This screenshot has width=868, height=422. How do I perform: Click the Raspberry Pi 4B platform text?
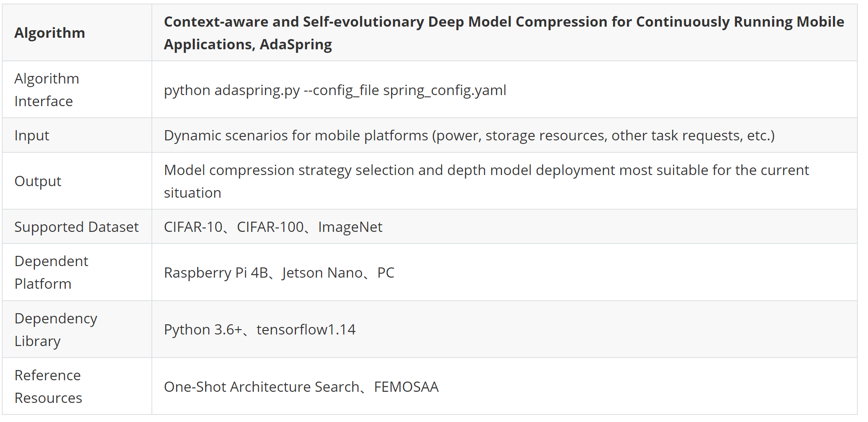216,273
